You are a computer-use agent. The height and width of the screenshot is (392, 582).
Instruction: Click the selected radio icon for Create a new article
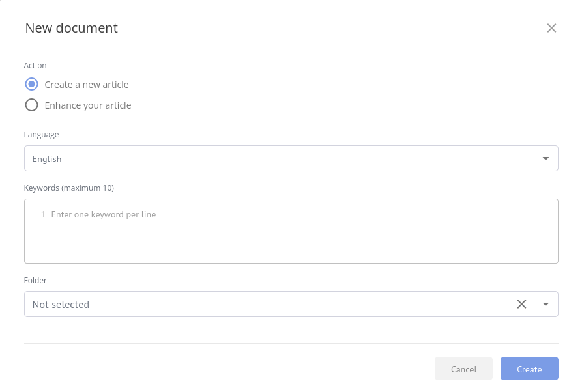coord(31,84)
